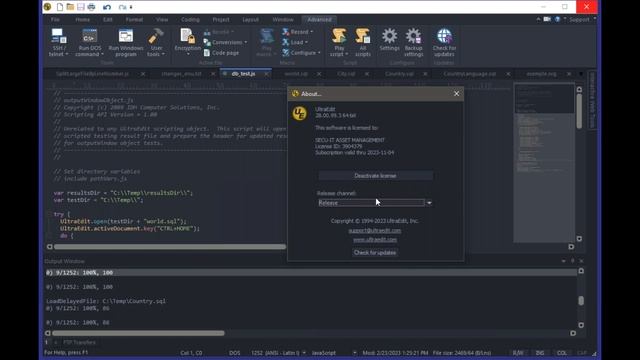Click the LoadDelayedFile C:\Temp\Country.sql output line
Viewport: 640px width, 360px height.
point(106,301)
